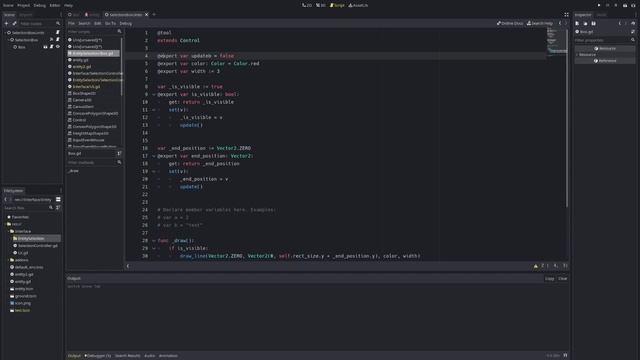Click the instance scene link icon

(14, 24)
